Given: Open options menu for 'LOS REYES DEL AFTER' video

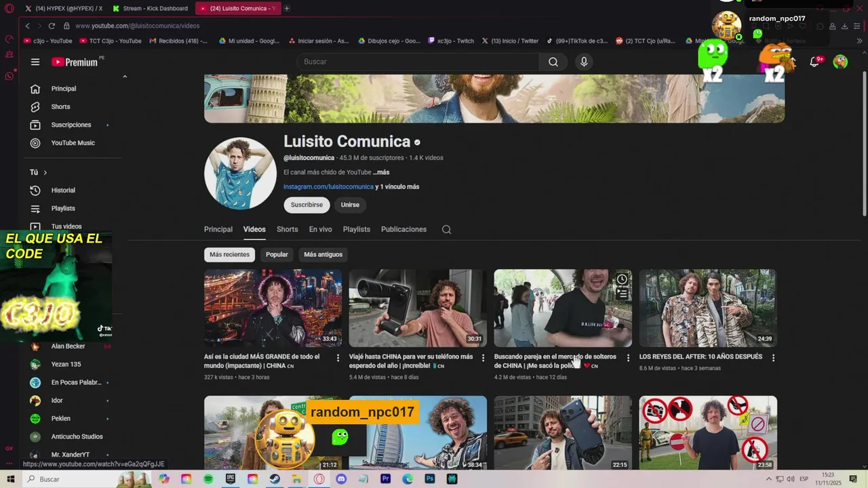Looking at the screenshot, I should tap(773, 357).
